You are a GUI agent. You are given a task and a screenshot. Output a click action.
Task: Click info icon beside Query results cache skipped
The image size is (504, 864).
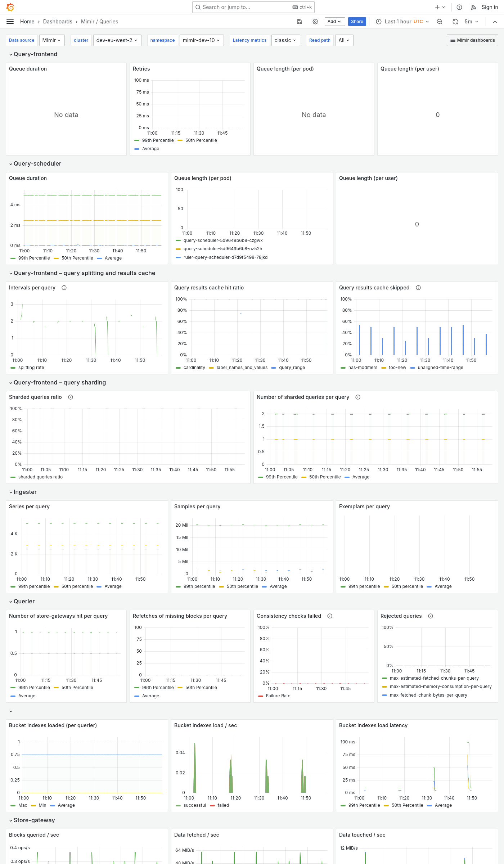(x=418, y=288)
